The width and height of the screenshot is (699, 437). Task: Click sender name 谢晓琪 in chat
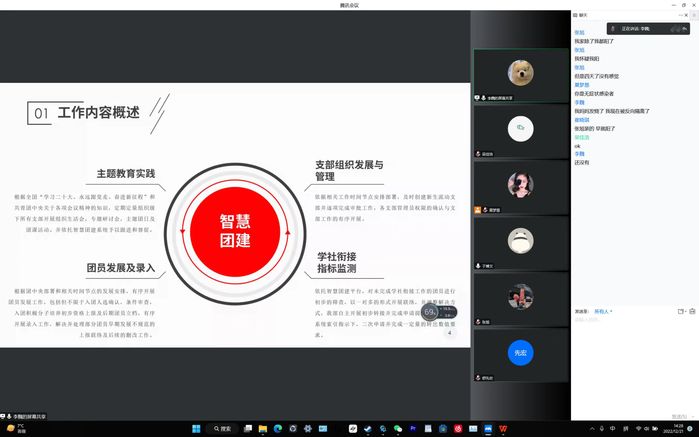click(581, 118)
